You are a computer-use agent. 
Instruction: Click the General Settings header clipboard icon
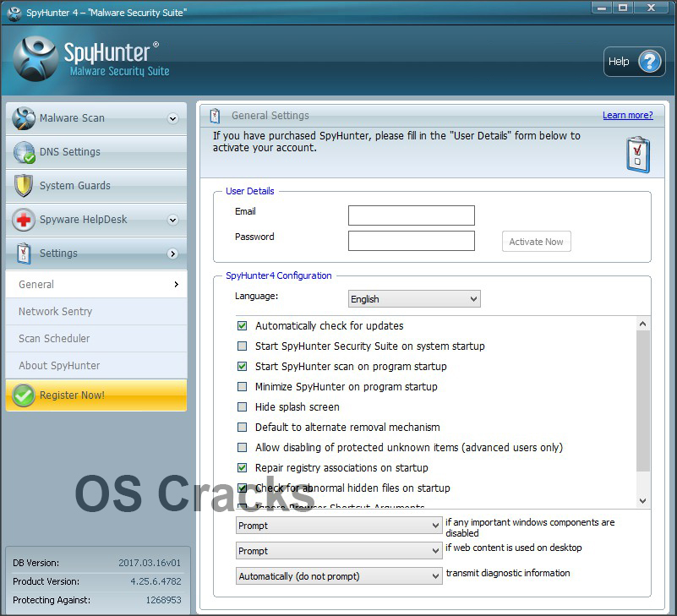(215, 116)
